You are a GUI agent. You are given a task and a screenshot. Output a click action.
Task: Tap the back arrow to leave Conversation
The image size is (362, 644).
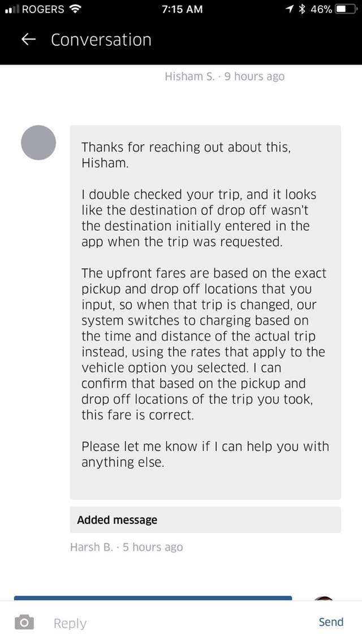tap(29, 40)
